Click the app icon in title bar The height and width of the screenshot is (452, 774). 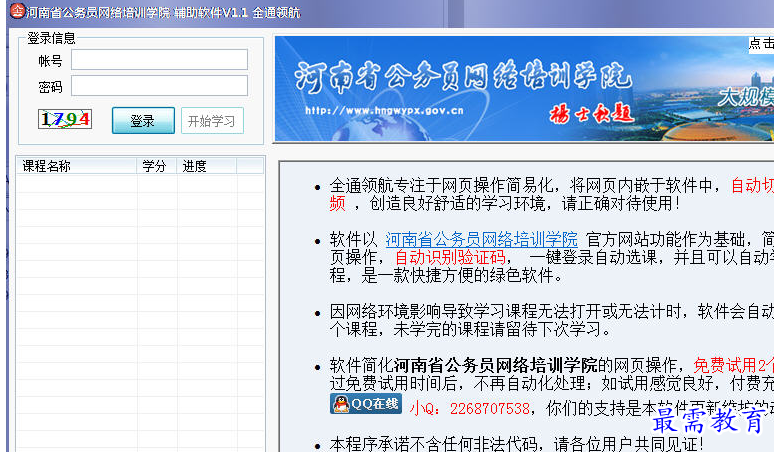point(17,10)
